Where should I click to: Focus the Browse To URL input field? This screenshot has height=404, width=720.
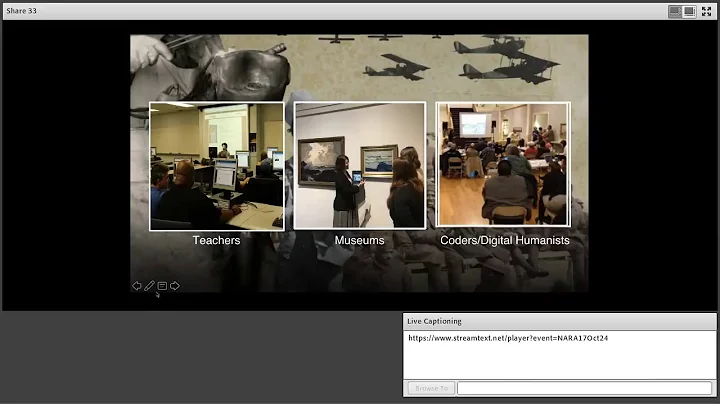585,388
